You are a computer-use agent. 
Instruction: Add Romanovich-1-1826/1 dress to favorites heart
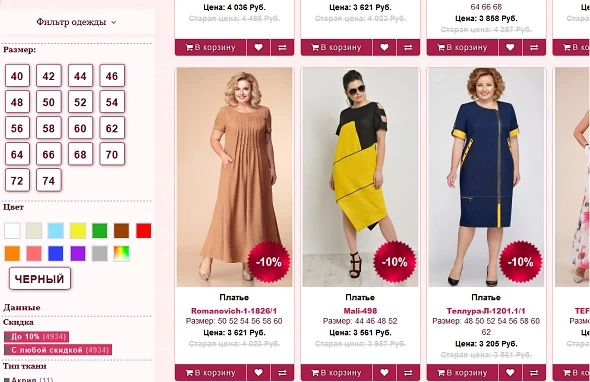pyautogui.click(x=258, y=372)
